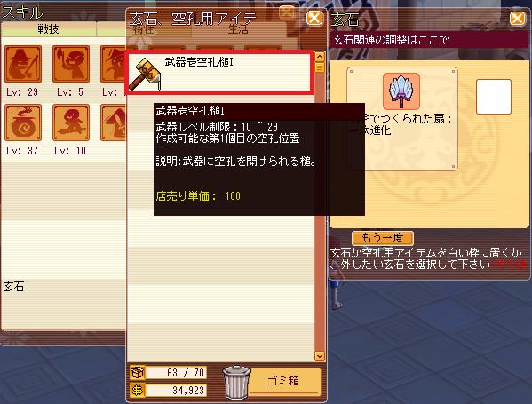
Task: Click the もう一度 button
Action: pyautogui.click(x=383, y=238)
